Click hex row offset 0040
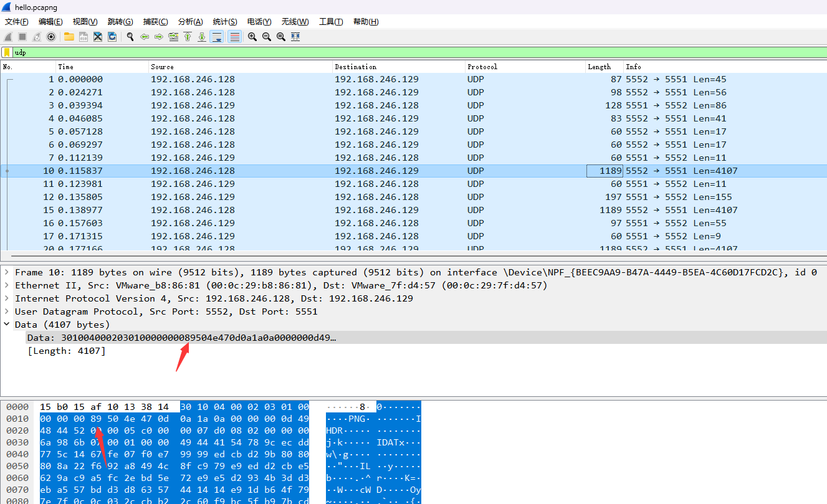Viewport: 827px width, 504px height. pyautogui.click(x=17, y=454)
